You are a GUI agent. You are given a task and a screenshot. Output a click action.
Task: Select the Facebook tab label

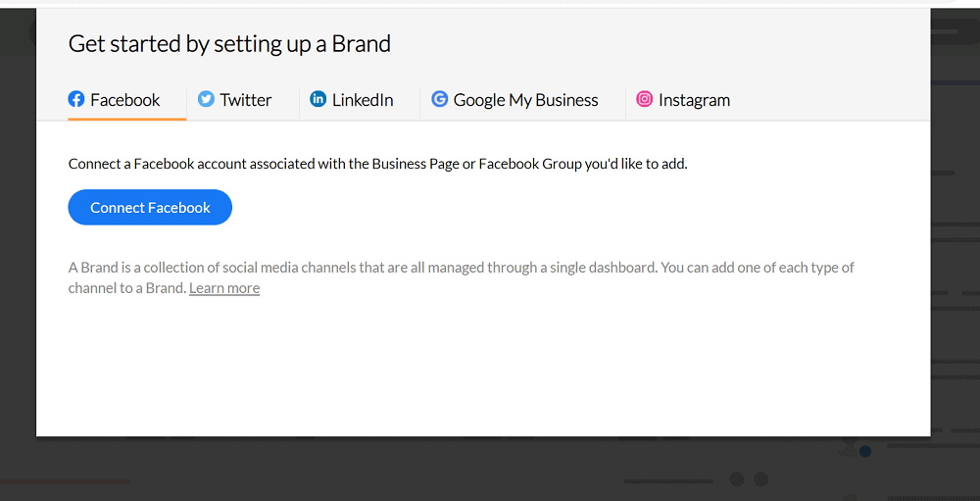[x=125, y=100]
